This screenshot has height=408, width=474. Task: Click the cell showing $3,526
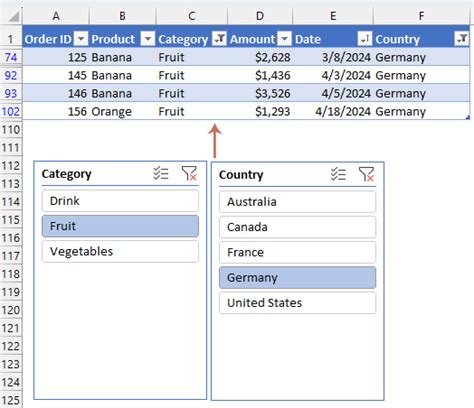pyautogui.click(x=260, y=93)
